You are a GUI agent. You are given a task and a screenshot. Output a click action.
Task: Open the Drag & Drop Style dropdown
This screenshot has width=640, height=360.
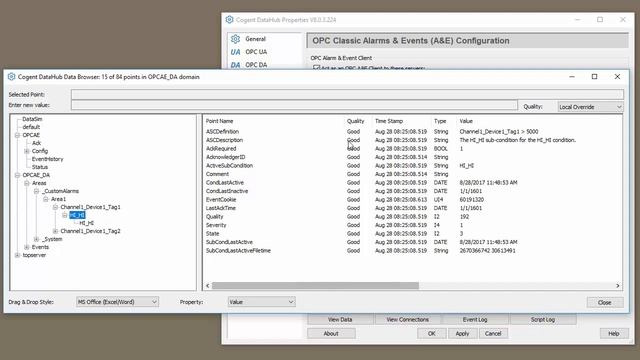117,302
